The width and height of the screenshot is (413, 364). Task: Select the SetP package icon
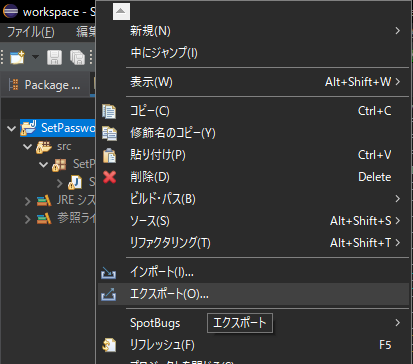pos(60,165)
